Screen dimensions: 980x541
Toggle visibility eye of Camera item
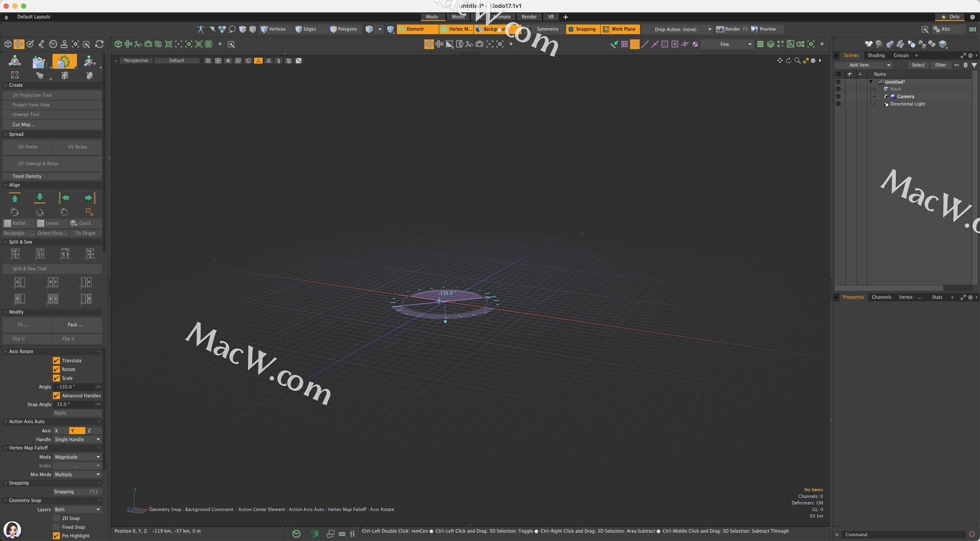click(838, 97)
